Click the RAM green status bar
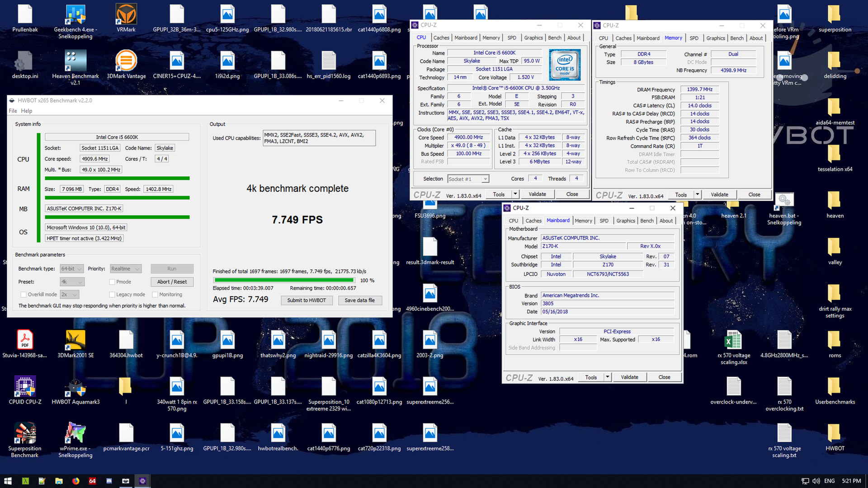Image resolution: width=868 pixels, height=488 pixels. [x=118, y=197]
